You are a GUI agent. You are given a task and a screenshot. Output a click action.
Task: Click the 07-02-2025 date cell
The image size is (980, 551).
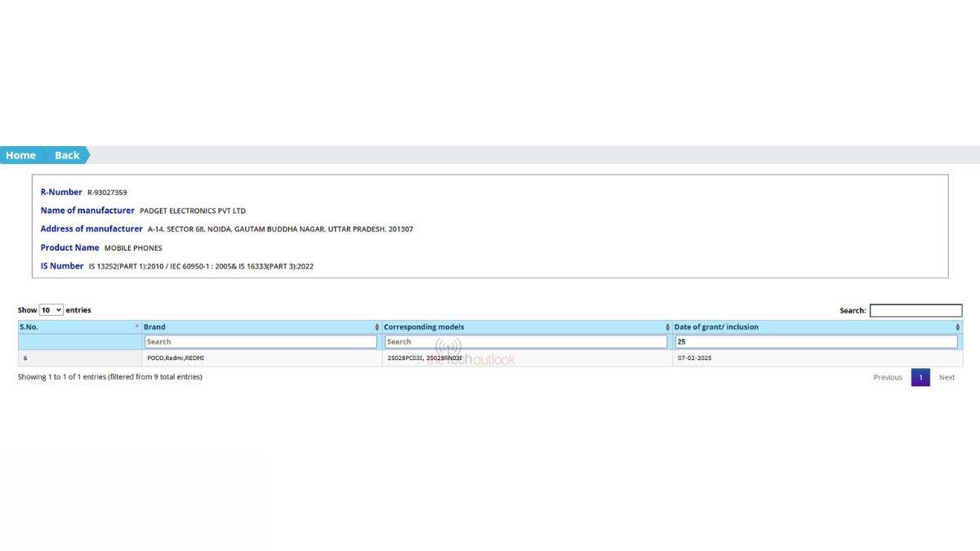click(694, 358)
